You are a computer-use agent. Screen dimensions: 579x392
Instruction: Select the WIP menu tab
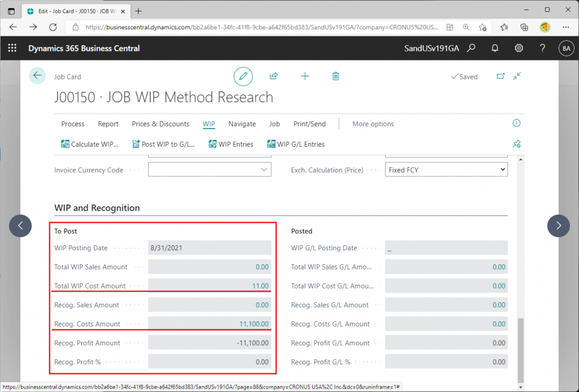click(x=209, y=124)
